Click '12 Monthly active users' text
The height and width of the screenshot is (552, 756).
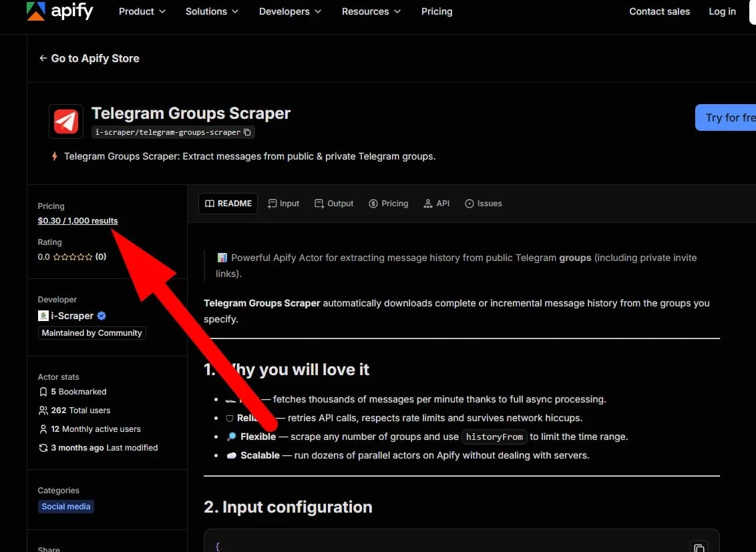pyautogui.click(x=96, y=429)
